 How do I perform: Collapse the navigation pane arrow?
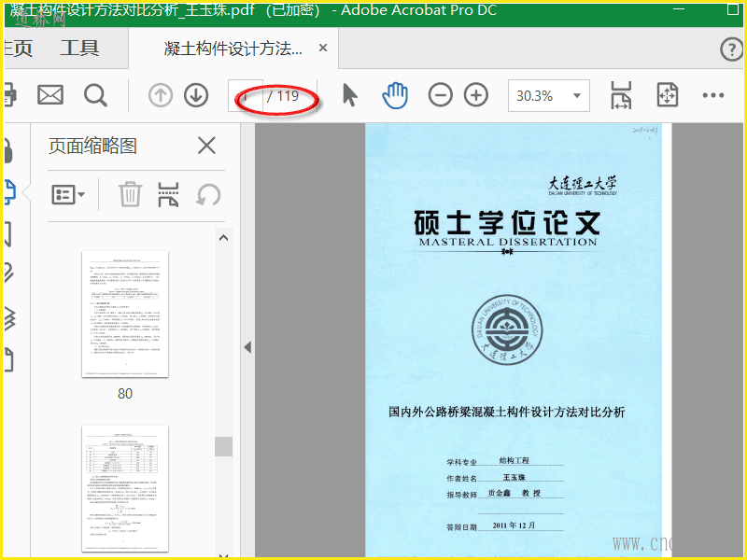[x=247, y=347]
